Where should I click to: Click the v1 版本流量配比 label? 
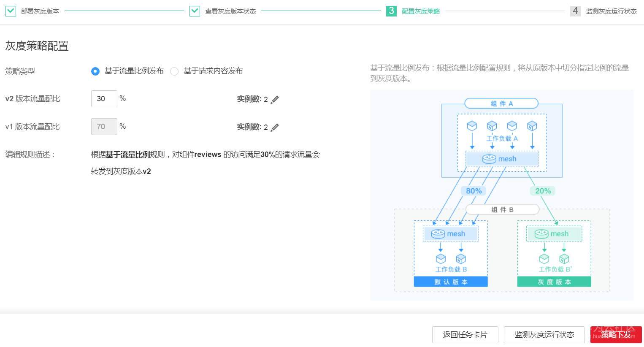[32, 127]
